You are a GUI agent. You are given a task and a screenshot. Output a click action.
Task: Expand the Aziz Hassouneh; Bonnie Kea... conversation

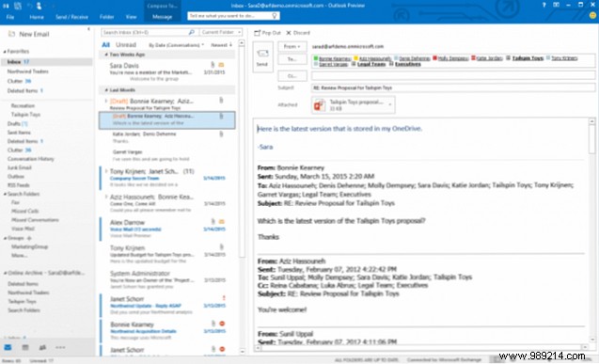click(106, 197)
